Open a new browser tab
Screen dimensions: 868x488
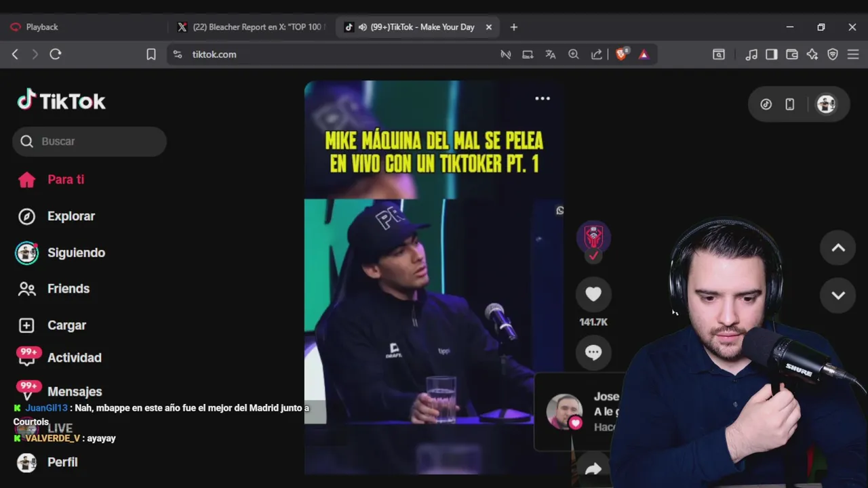coord(514,27)
